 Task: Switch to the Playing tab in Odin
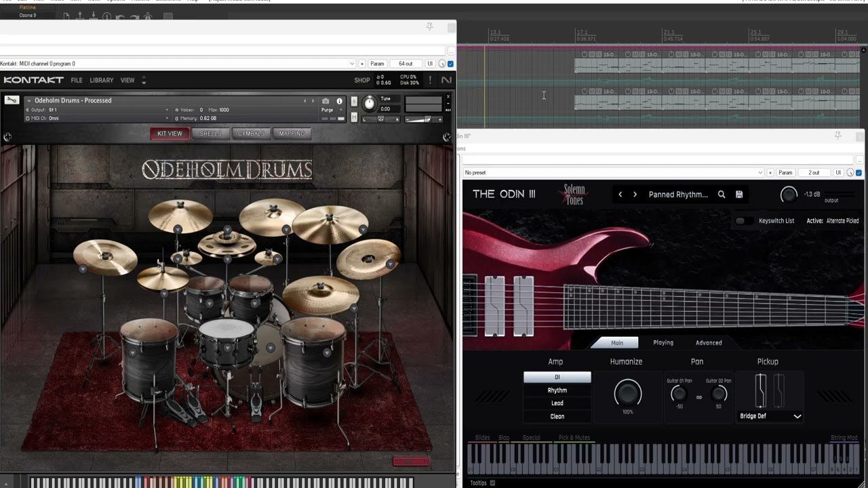663,343
